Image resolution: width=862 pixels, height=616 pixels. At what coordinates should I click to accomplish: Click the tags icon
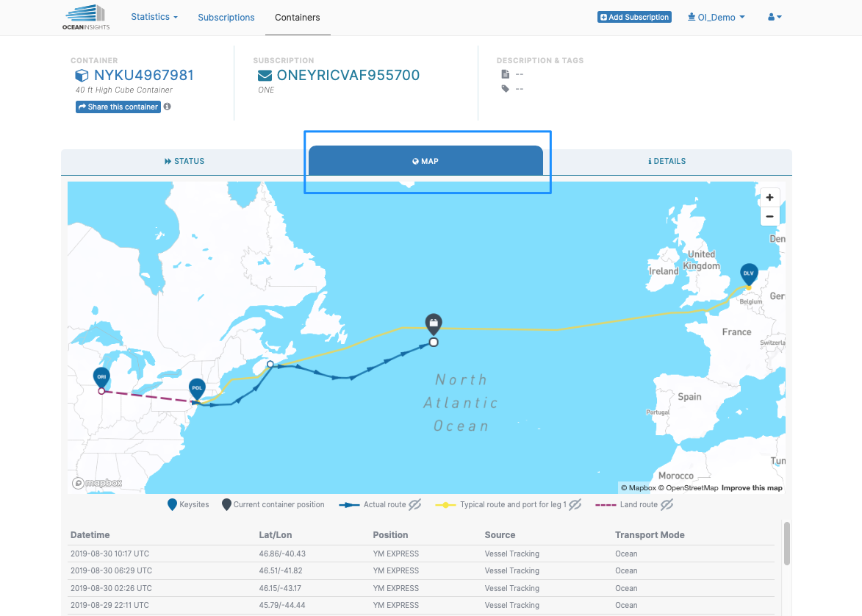pyautogui.click(x=505, y=88)
